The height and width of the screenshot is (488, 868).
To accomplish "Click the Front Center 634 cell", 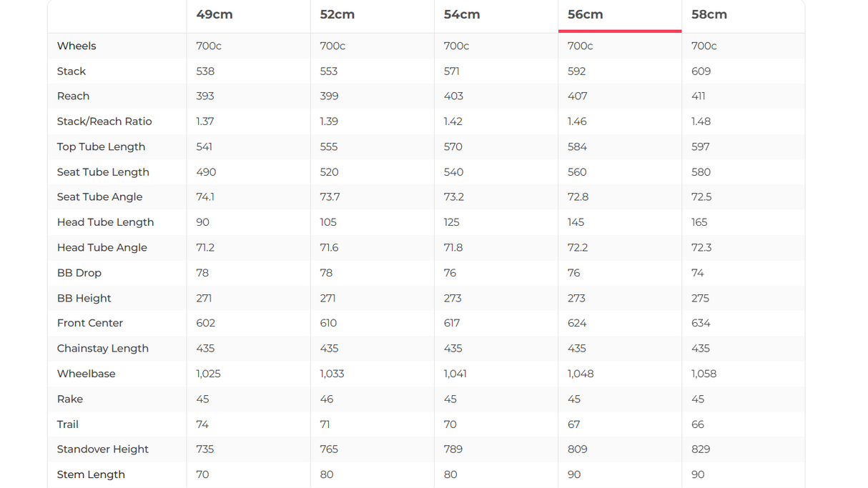I will click(701, 323).
